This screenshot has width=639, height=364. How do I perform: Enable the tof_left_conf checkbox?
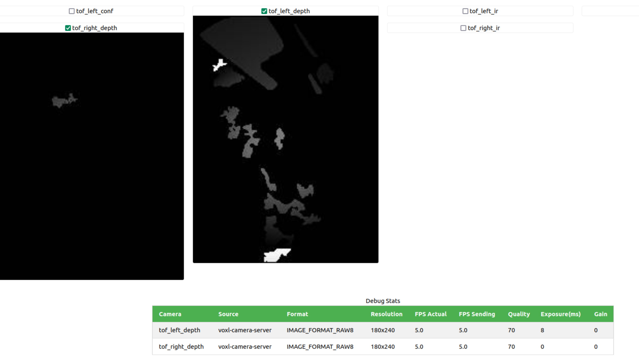tap(72, 11)
